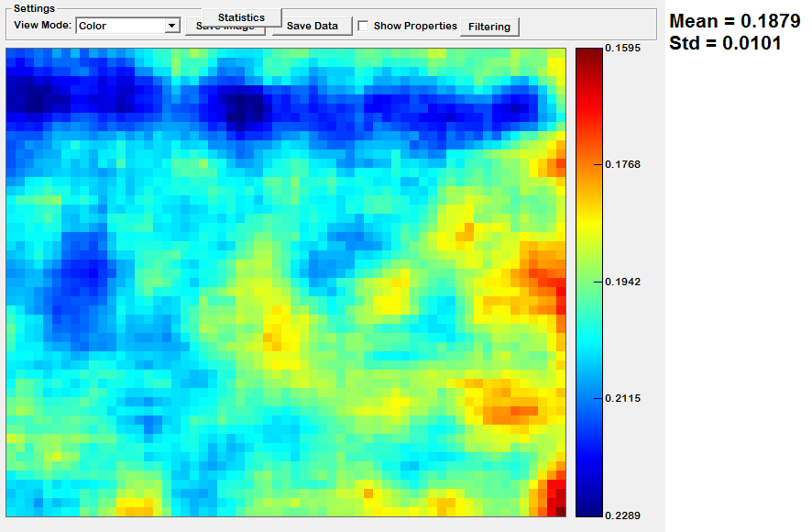The image size is (812, 532).
Task: Click the Std = 0.0101 readout
Action: point(725,42)
